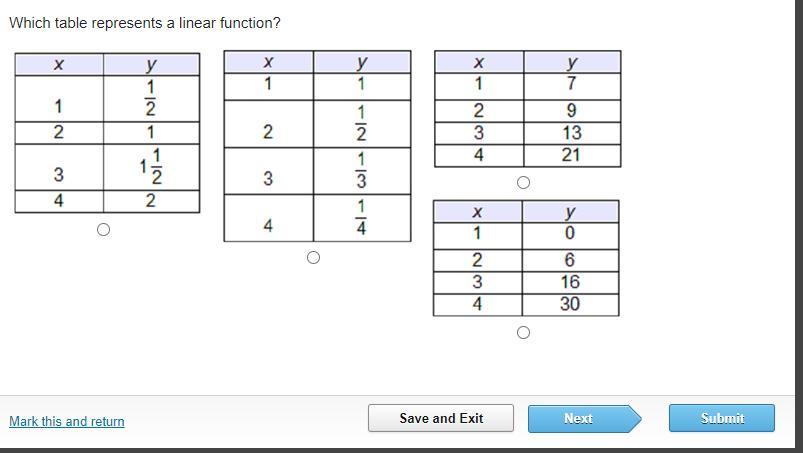Open the Mark this and return link
The height and width of the screenshot is (453, 803).
tap(67, 421)
